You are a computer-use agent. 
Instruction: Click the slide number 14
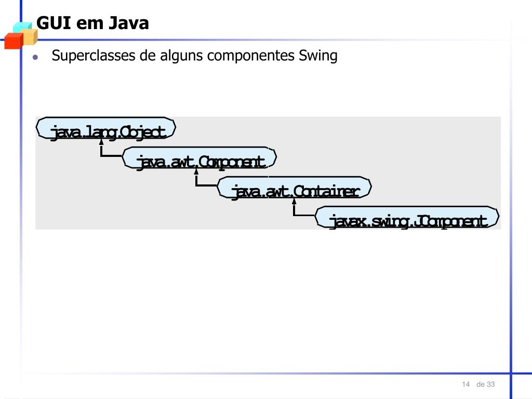[x=465, y=384]
